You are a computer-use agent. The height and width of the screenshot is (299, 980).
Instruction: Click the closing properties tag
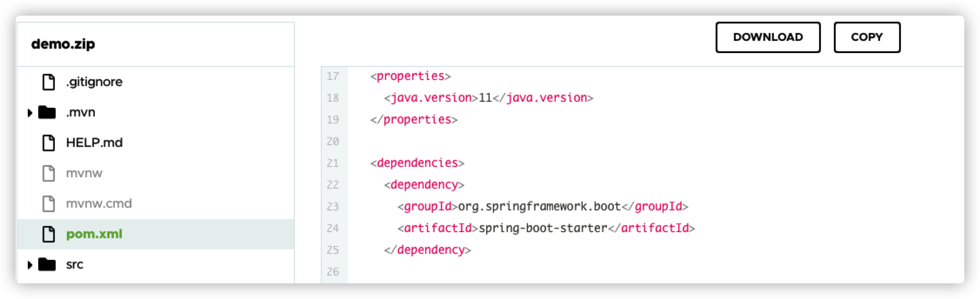coord(414,120)
